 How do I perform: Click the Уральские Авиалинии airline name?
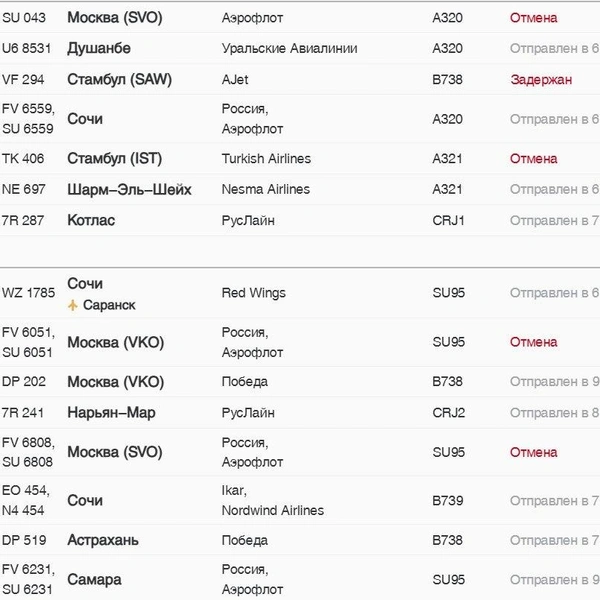coord(290,48)
